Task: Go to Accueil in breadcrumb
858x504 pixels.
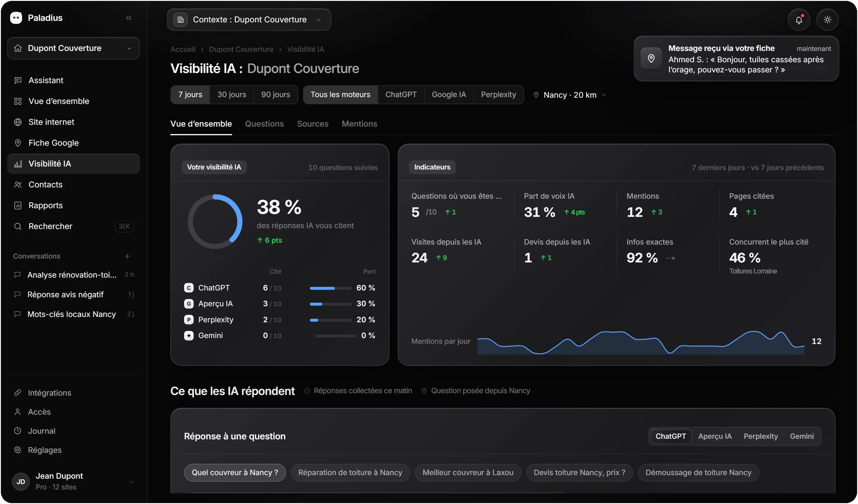Action: click(183, 49)
